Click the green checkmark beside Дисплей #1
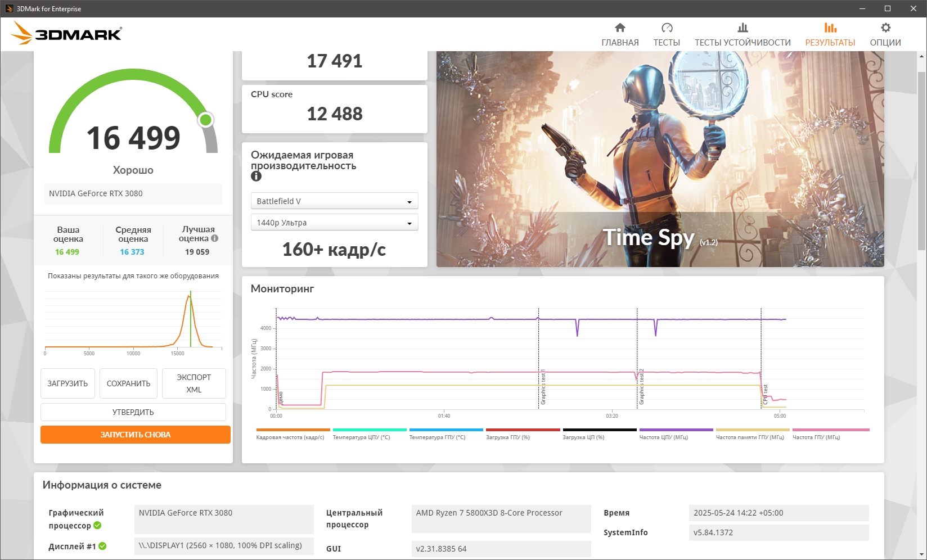Image resolution: width=927 pixels, height=560 pixels. click(102, 546)
